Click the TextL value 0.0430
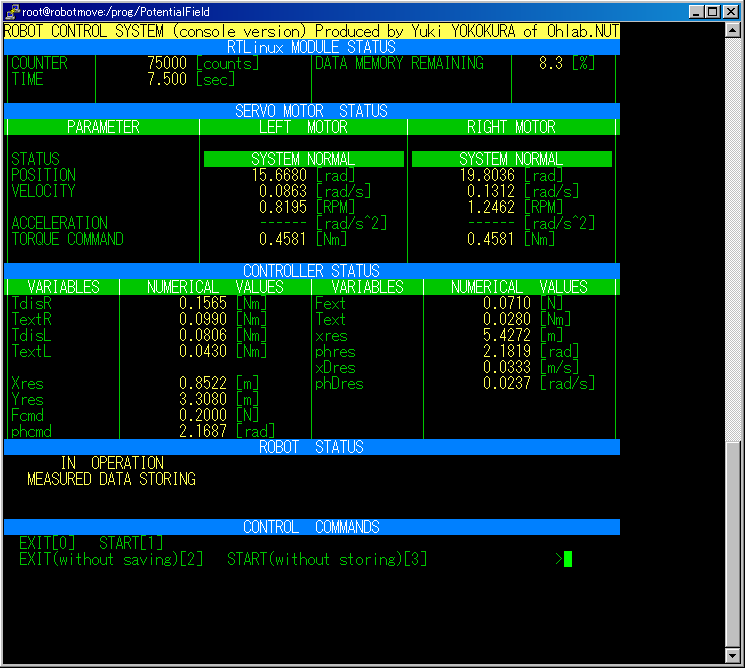Screen dimensions: 745x668 (x=203, y=351)
